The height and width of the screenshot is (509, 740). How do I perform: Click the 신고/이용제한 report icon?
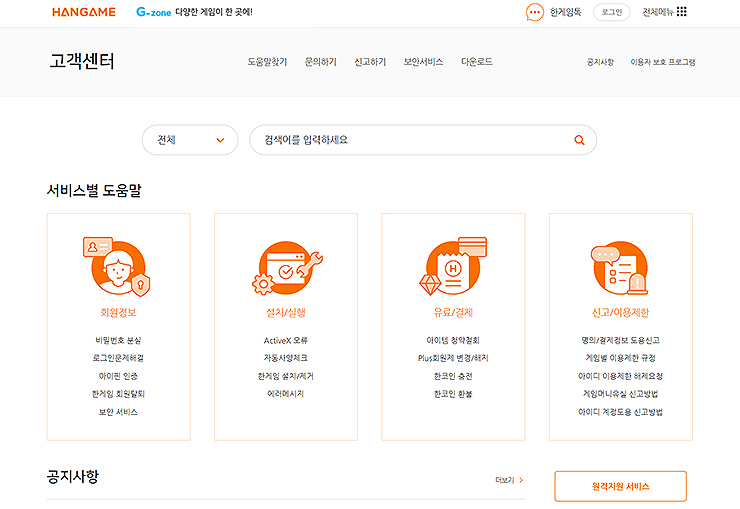[x=620, y=269]
